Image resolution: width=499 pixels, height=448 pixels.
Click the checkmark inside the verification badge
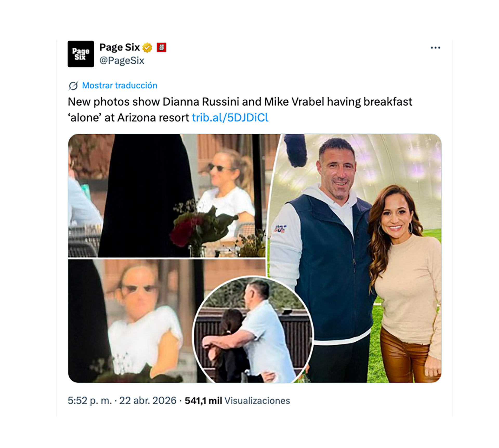click(x=147, y=48)
